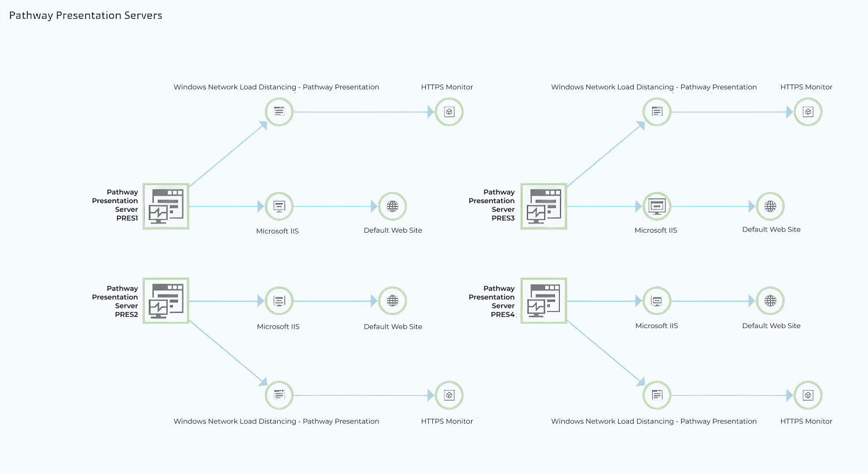The image size is (868, 474).
Task: Click the Microsoft IIS label beside PRES2
Action: (x=278, y=326)
